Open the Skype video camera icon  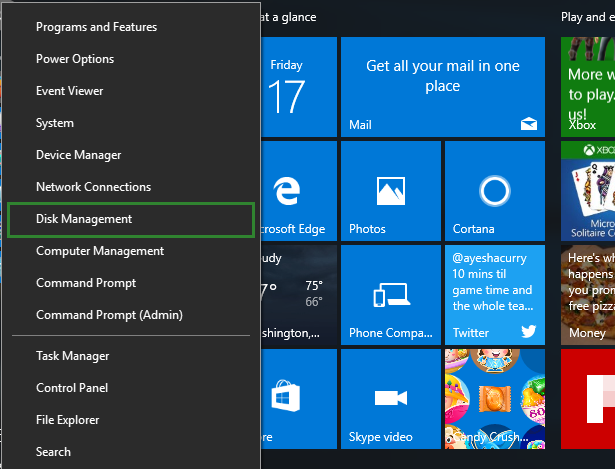tap(391, 398)
